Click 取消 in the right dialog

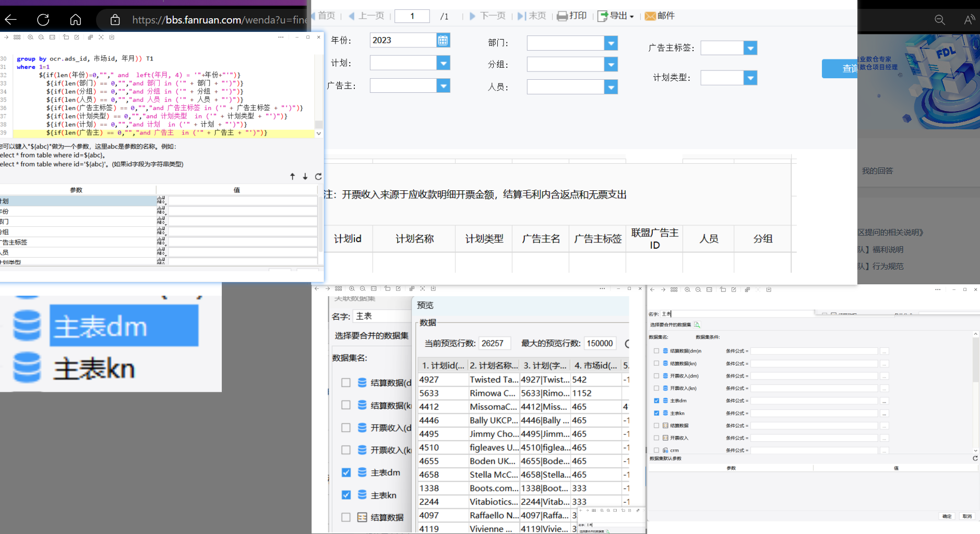coord(967,516)
